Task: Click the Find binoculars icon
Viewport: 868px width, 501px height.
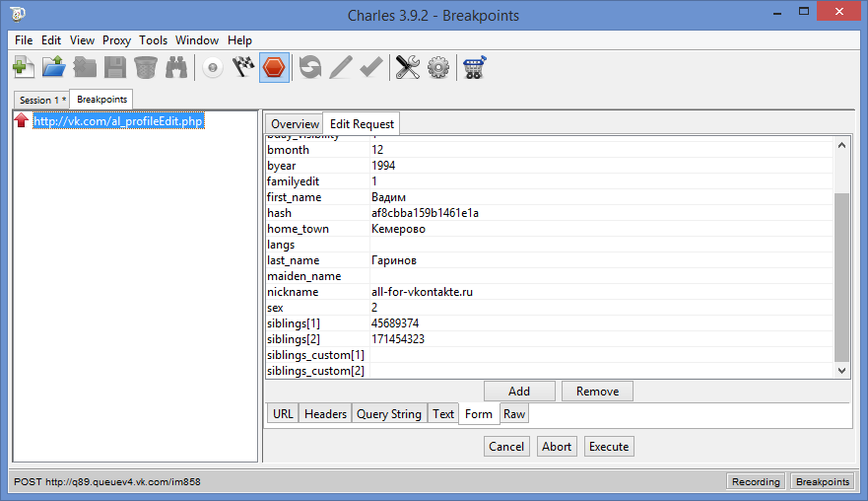Action: pyautogui.click(x=176, y=68)
